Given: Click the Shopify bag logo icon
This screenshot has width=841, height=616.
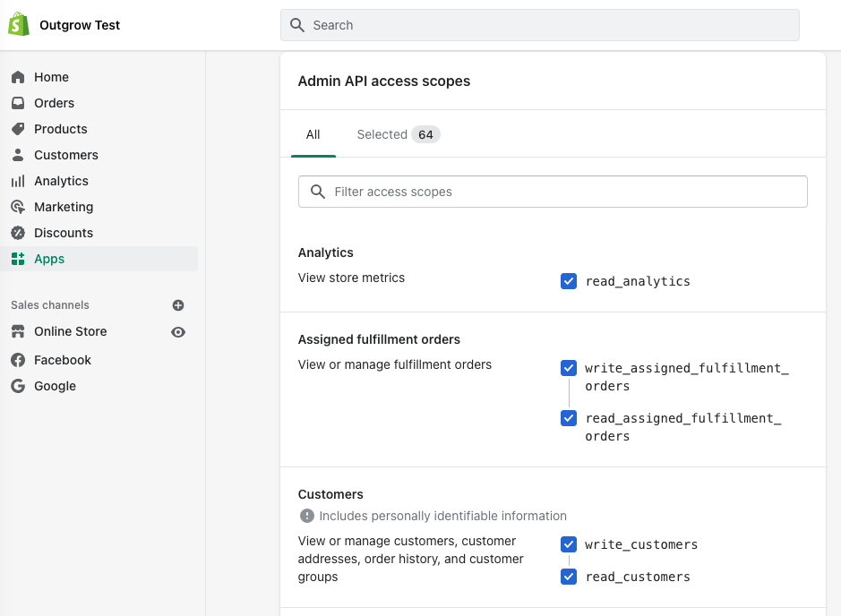Looking at the screenshot, I should click(x=19, y=25).
